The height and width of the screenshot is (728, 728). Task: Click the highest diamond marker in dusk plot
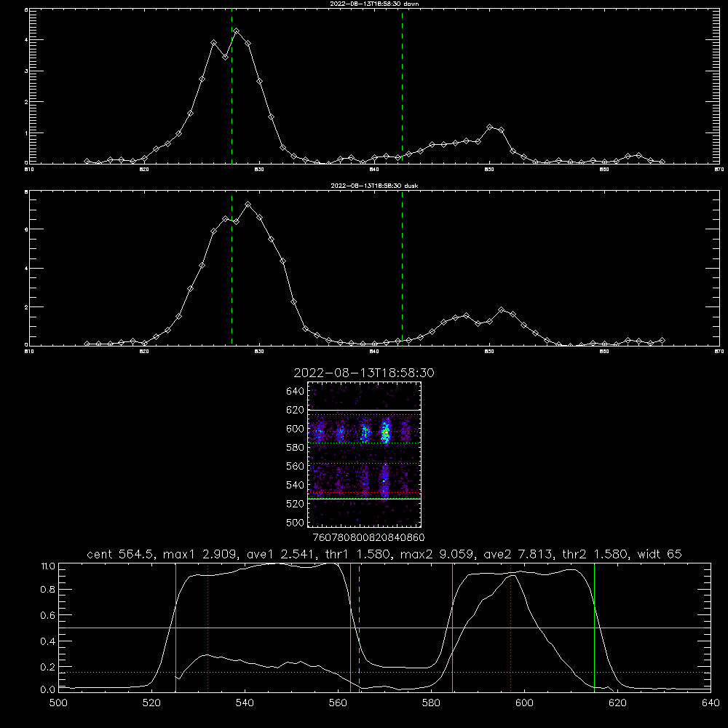[x=248, y=205]
